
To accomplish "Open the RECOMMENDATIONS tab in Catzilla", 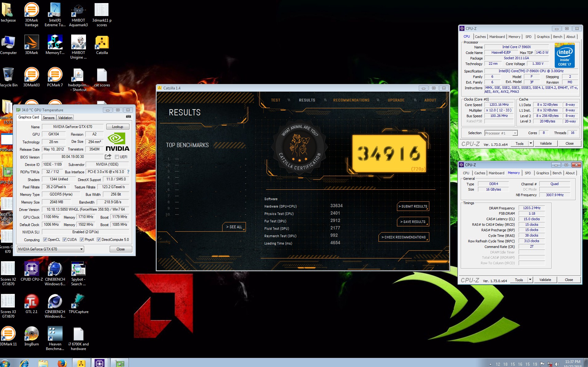I will [351, 100].
